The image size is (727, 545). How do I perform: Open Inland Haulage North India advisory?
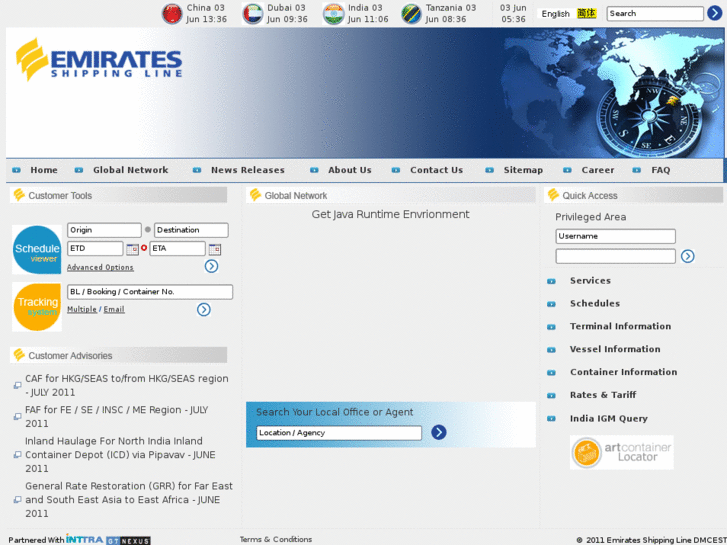coord(120,455)
